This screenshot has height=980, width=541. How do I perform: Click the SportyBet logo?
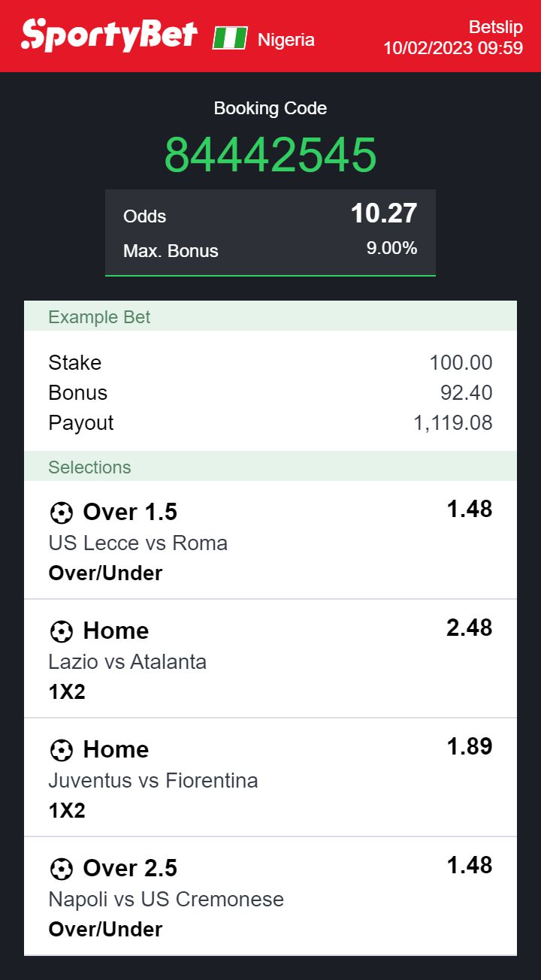tap(110, 35)
